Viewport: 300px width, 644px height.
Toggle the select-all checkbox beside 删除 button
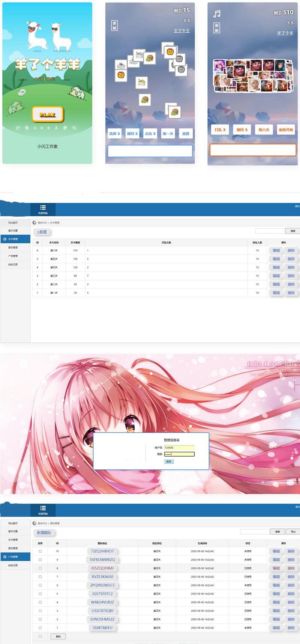(x=40, y=636)
